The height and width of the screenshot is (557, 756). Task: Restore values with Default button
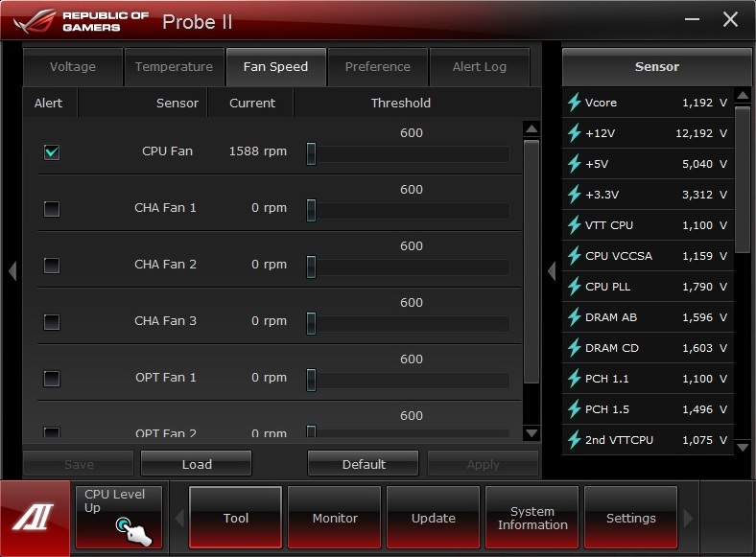pos(363,464)
